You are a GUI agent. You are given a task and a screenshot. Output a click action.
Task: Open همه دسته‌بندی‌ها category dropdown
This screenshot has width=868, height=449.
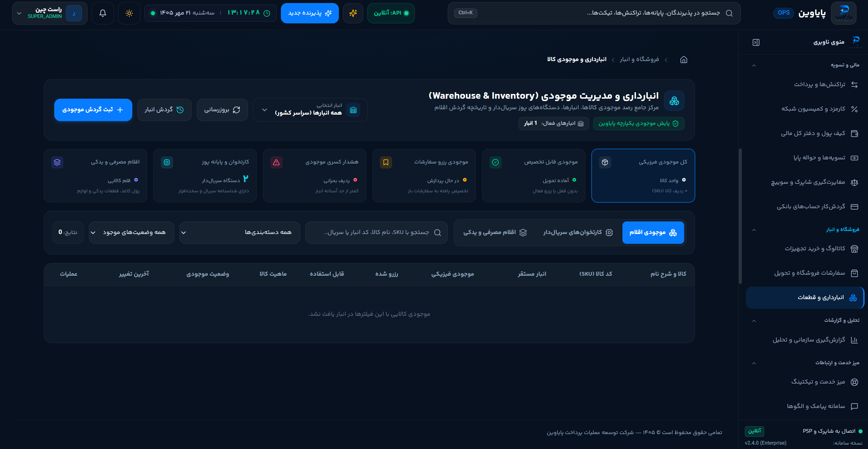pyautogui.click(x=239, y=233)
